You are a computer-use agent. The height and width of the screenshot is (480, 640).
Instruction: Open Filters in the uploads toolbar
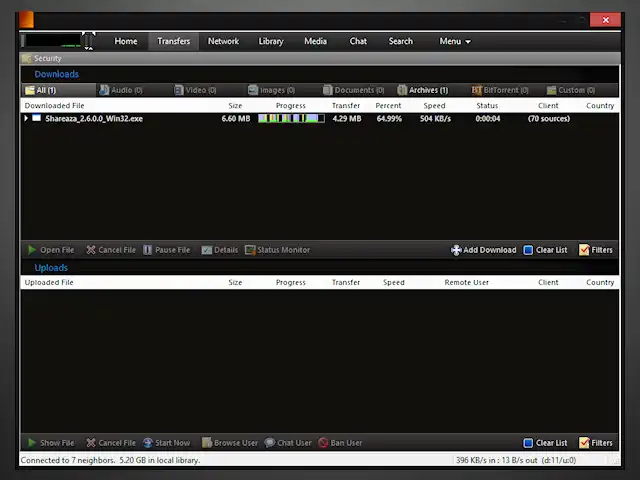(596, 443)
